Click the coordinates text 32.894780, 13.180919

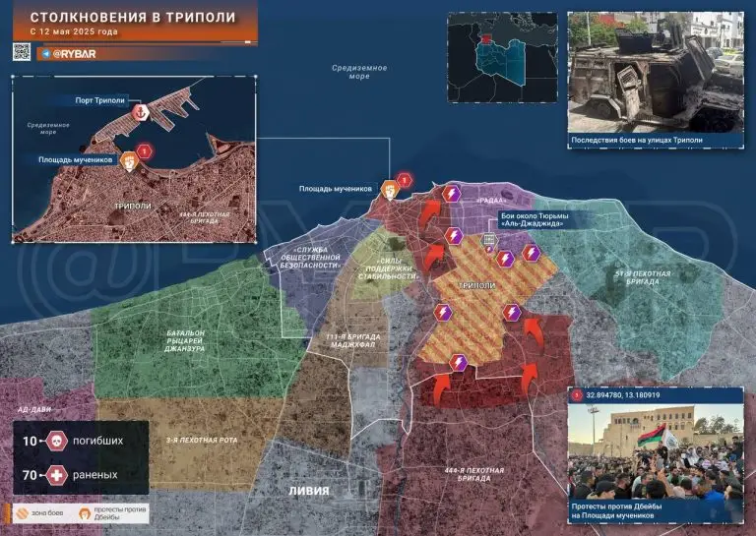635,395
